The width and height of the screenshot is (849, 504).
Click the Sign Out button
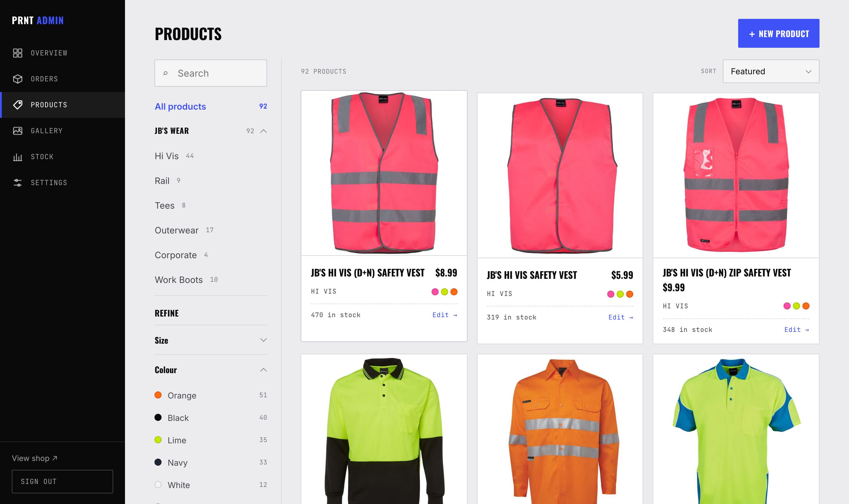point(62,482)
